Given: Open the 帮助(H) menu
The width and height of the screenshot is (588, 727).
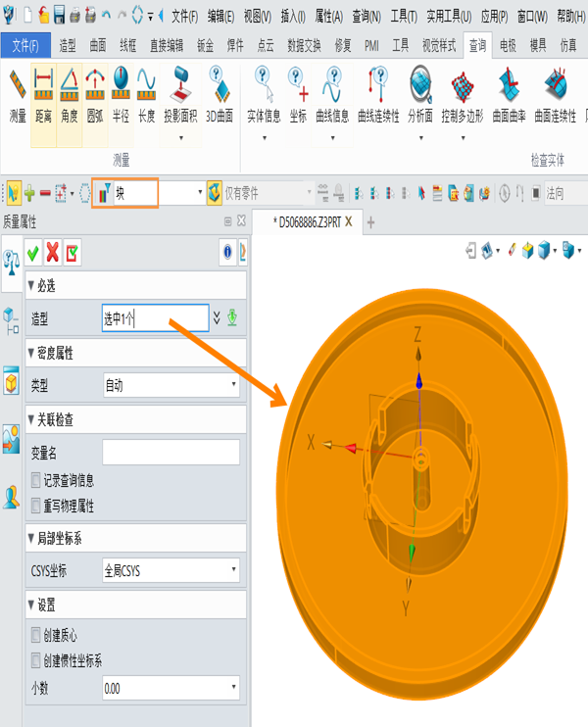Looking at the screenshot, I should (x=570, y=17).
